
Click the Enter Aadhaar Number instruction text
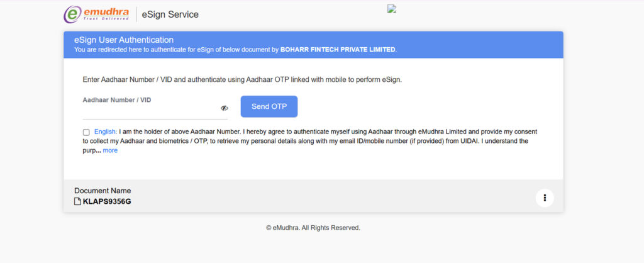[x=242, y=80]
